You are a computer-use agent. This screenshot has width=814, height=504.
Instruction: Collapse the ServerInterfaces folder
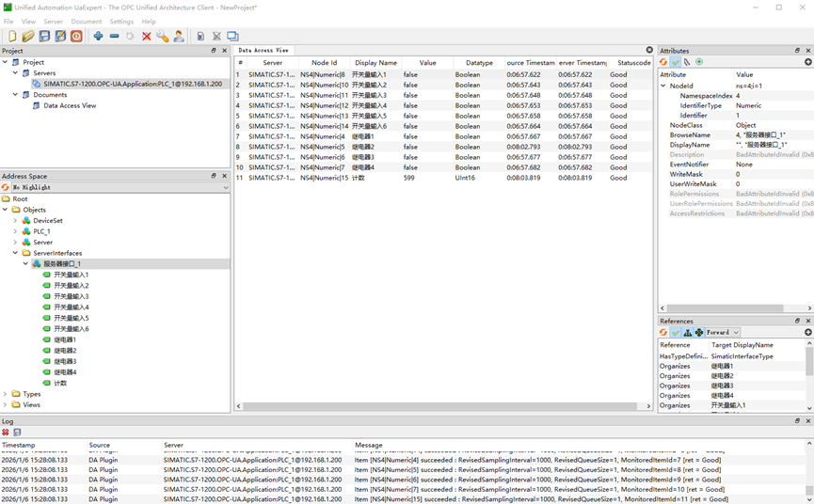(15, 253)
